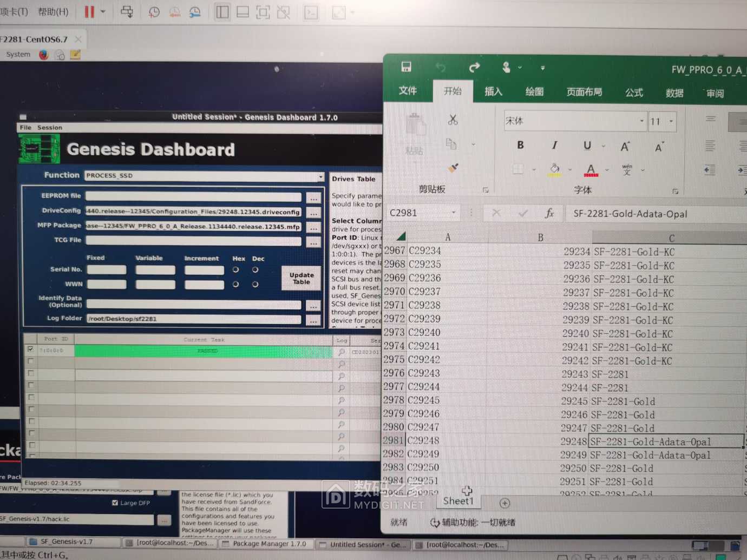The height and width of the screenshot is (560, 747).
Task: Select the Serial No. Dec radio button
Action: click(x=255, y=269)
